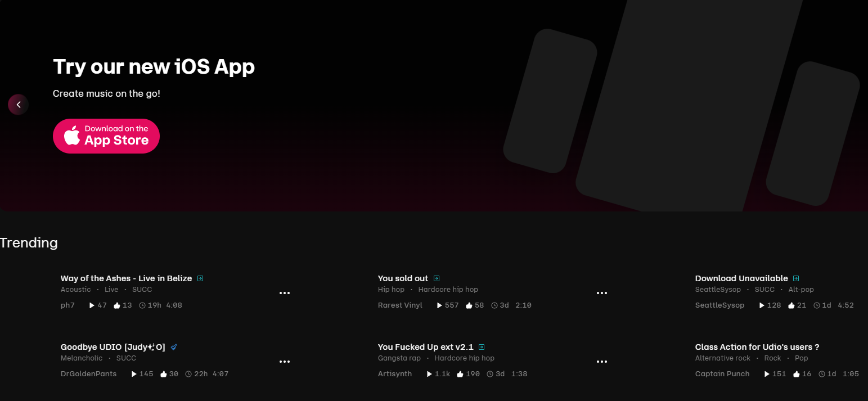This screenshot has height=401, width=868.
Task: Click the teal icon beside You Fucked Up ext v2.1
Action: coord(482,347)
